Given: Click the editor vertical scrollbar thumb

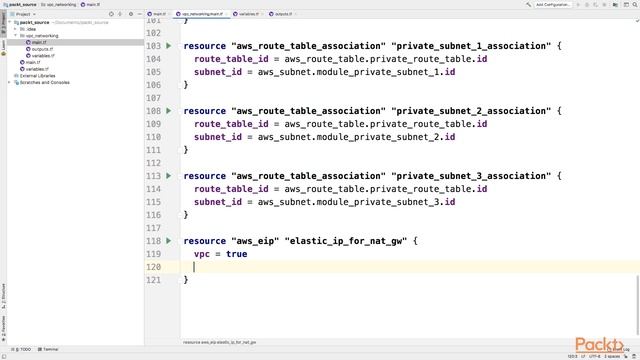Looking at the screenshot, I should click(x=638, y=304).
